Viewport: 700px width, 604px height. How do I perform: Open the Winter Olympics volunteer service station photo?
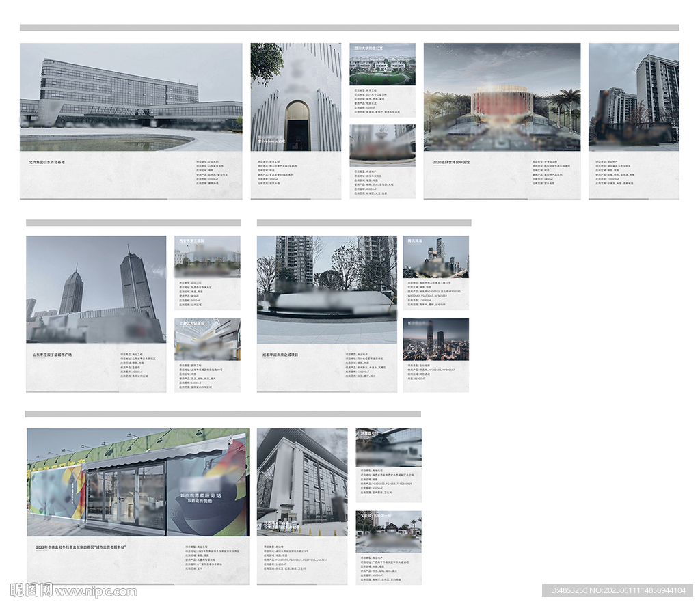coord(138,482)
